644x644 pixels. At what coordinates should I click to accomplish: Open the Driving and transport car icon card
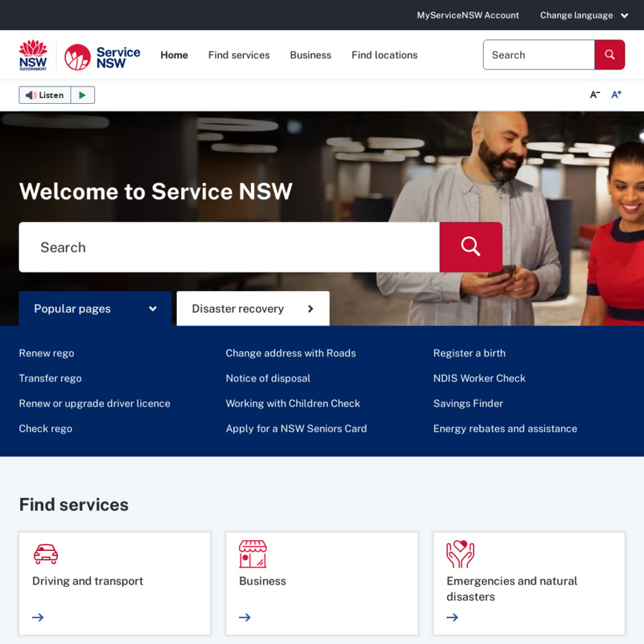46,554
